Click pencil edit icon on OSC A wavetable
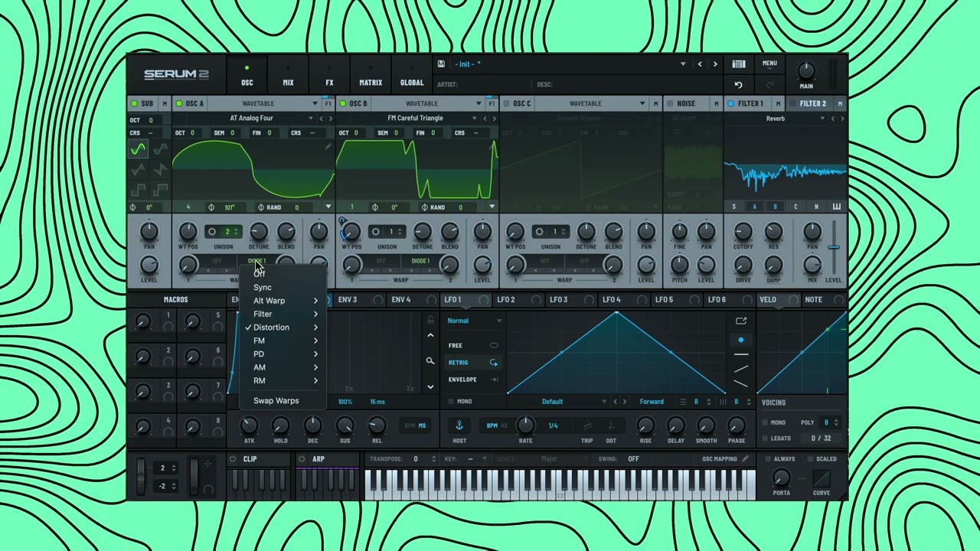 [328, 147]
